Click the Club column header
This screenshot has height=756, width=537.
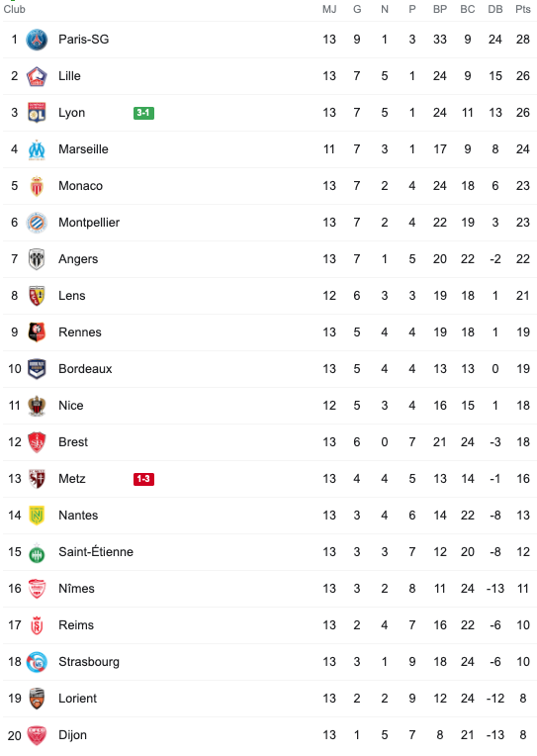tap(15, 9)
